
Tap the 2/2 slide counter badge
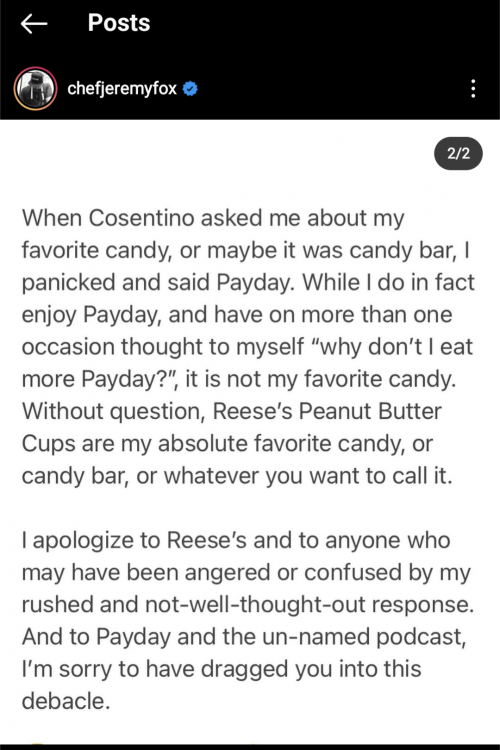coord(458,154)
